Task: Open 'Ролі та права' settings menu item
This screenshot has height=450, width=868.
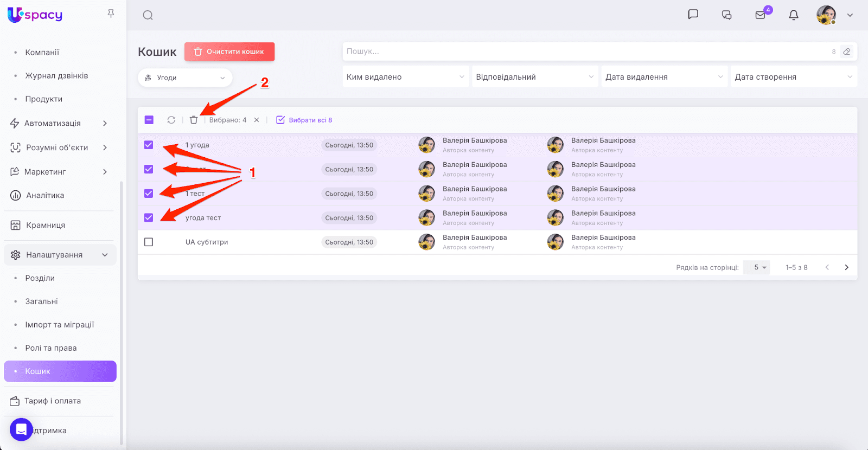Action: (51, 348)
